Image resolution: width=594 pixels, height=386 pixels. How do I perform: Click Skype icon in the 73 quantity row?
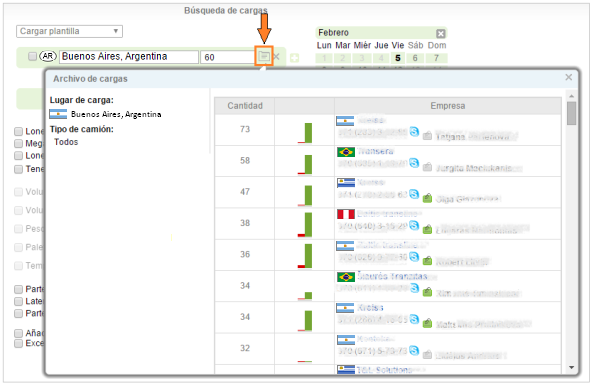click(x=414, y=131)
